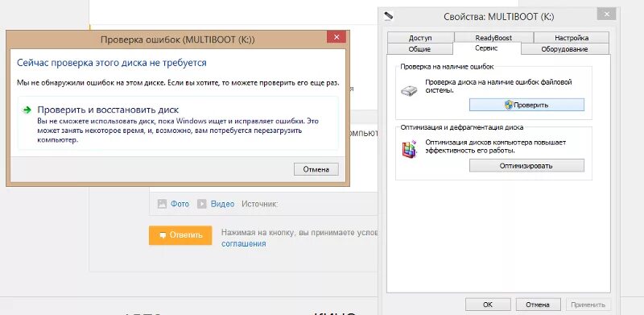Open the соглашения link on the webpage
Image resolution: width=644 pixels, height=315 pixels.
click(244, 243)
